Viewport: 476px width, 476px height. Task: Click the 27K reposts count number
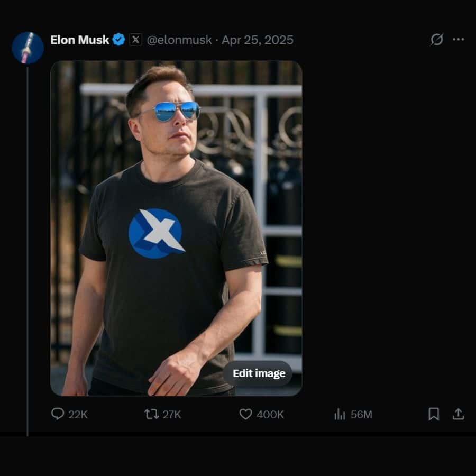pos(171,415)
